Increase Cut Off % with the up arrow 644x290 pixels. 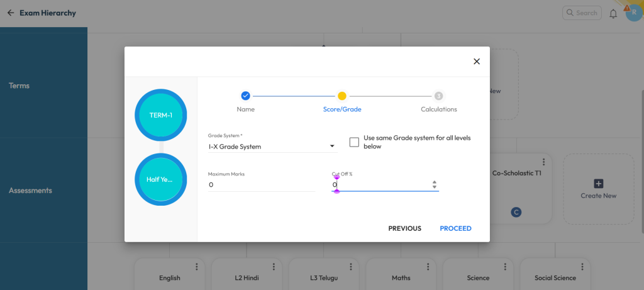[434, 182]
